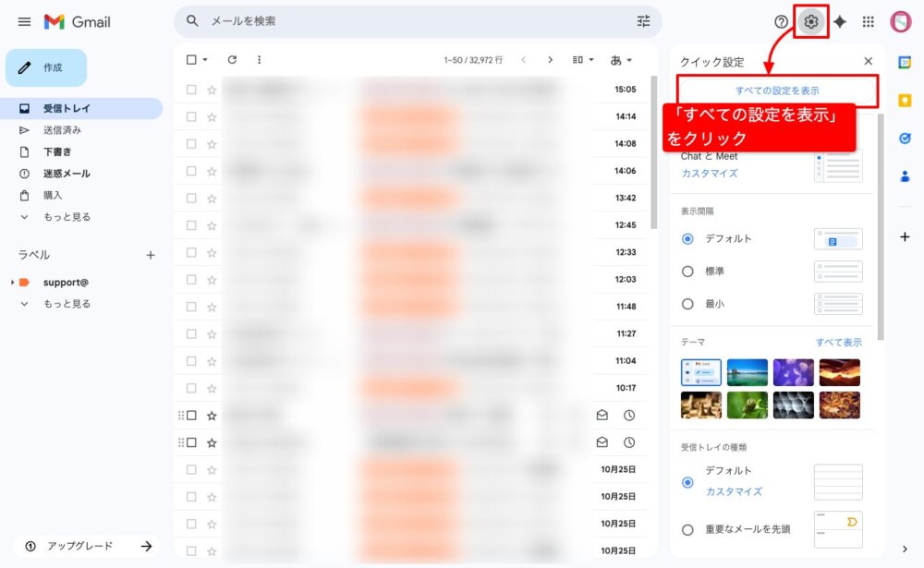Select the 標準 display density option
Screen dimensions: 924x568
pos(687,272)
